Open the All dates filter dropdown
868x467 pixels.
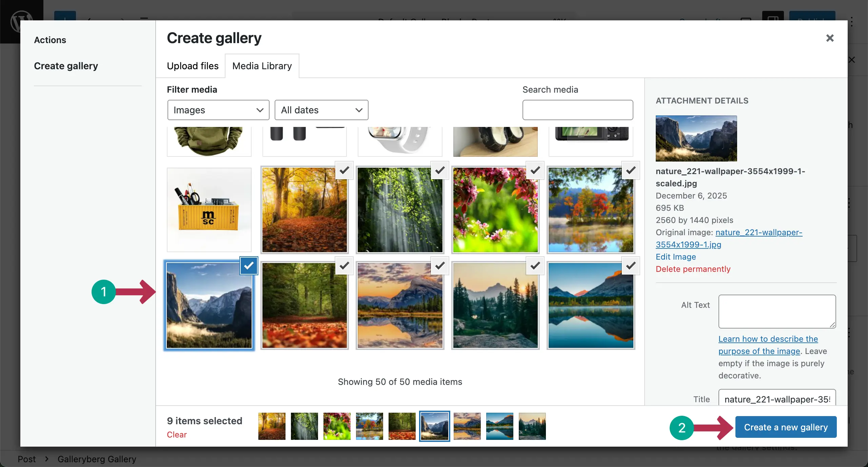[x=321, y=110]
